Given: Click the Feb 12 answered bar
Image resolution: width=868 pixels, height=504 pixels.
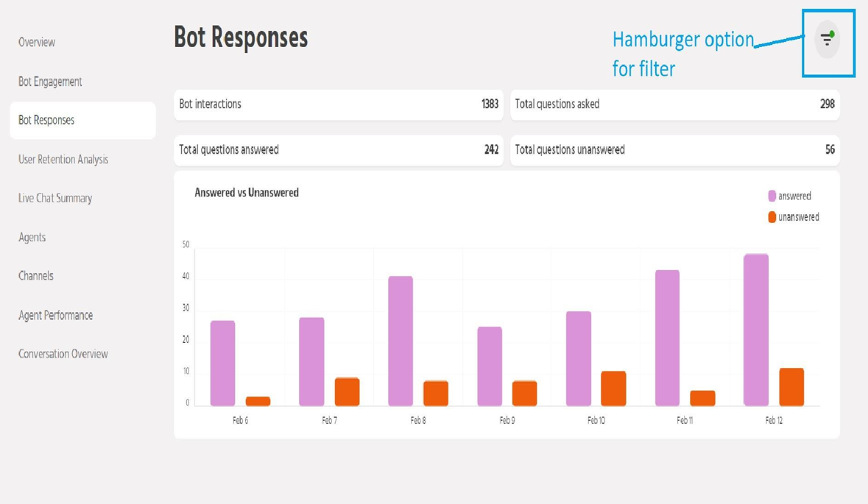Looking at the screenshot, I should pyautogui.click(x=756, y=331).
